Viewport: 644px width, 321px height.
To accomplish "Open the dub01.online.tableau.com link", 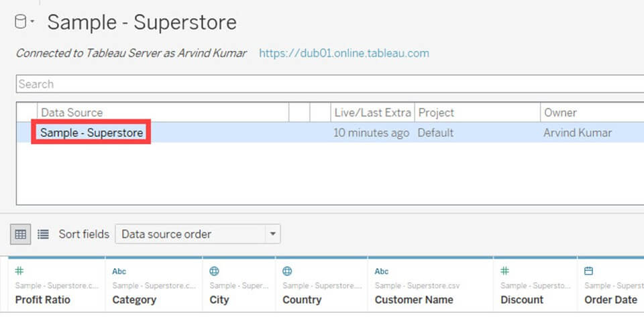I will [x=343, y=53].
